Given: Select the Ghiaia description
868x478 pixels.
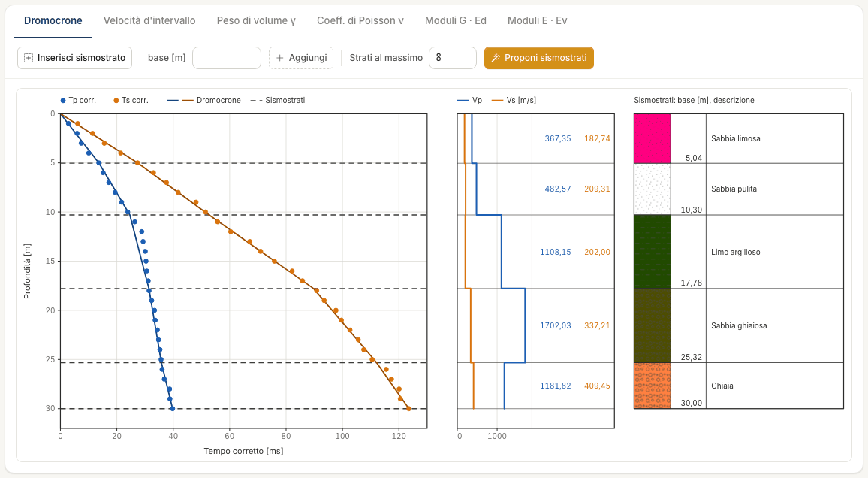Looking at the screenshot, I should 722,386.
